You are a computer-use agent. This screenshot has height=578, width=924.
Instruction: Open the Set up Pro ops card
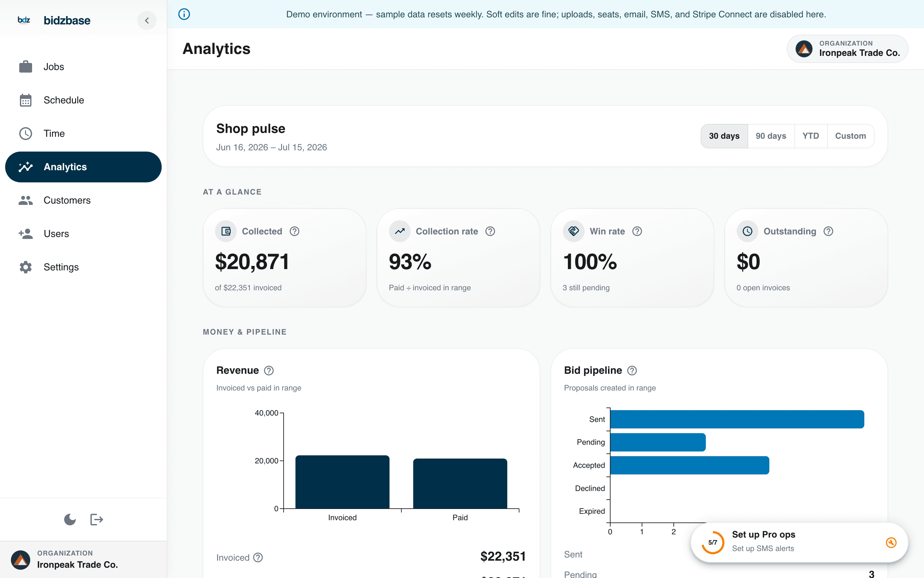pyautogui.click(x=799, y=542)
